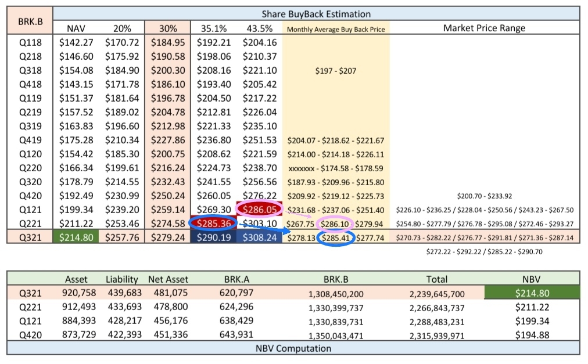Click the 'Total' column header
The width and height of the screenshot is (588, 364).
(x=437, y=279)
